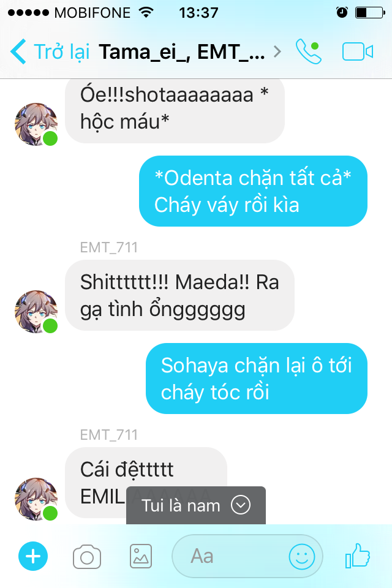Open avatar beside 'Cái đệttttt' message
The width and height of the screenshot is (392, 588).
point(36,499)
